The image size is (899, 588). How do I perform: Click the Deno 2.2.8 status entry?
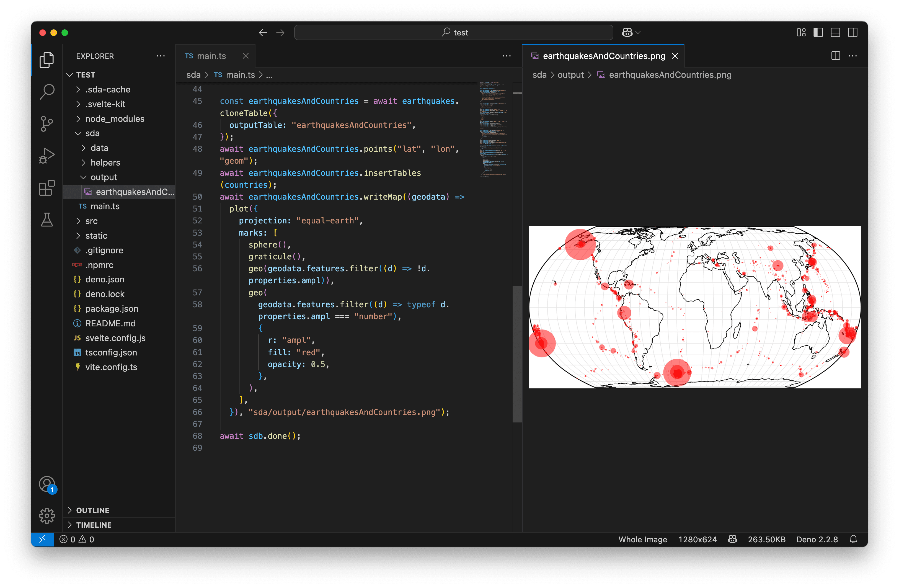817,539
